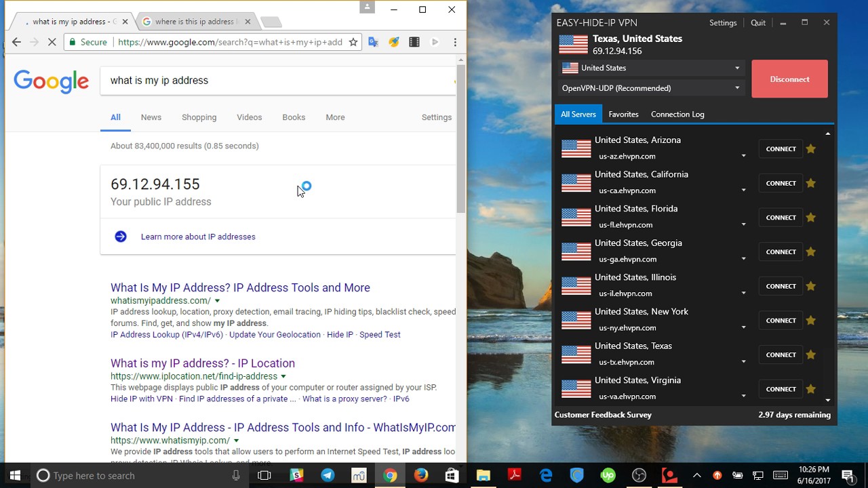Viewport: 868px width, 488px height.
Task: Open the Chrome three-dot menu
Action: coord(455,42)
